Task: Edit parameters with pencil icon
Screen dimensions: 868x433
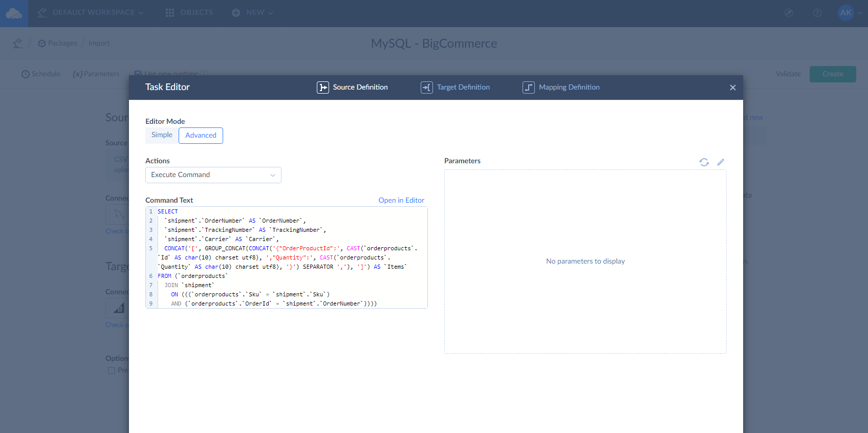Action: (721, 162)
